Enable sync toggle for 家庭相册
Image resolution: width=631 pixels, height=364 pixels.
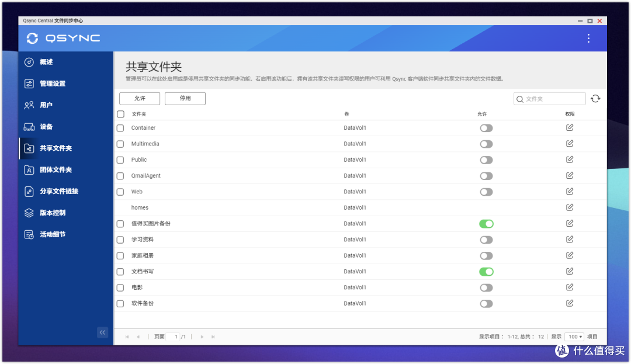486,256
